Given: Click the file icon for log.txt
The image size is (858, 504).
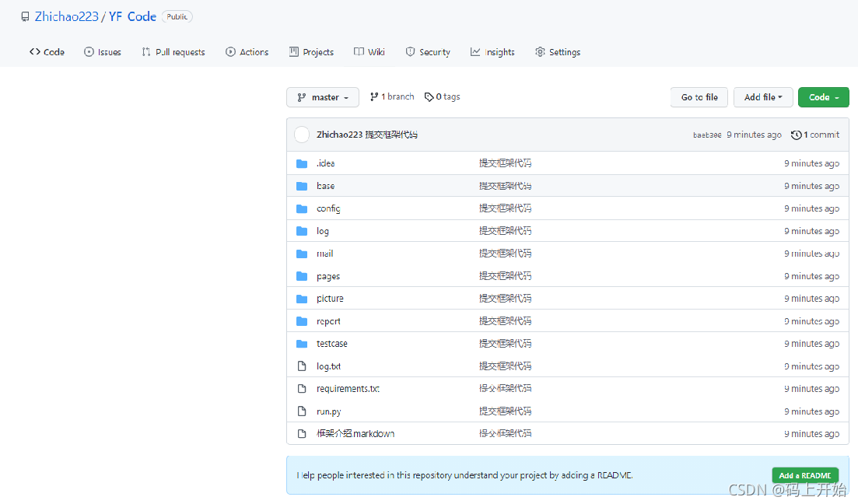Looking at the screenshot, I should coord(302,366).
